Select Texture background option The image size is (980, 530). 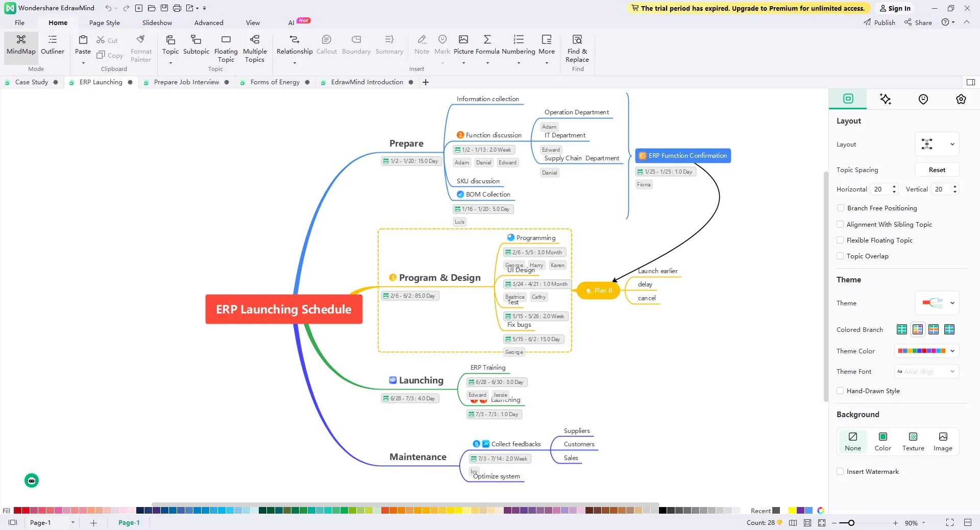913,442
